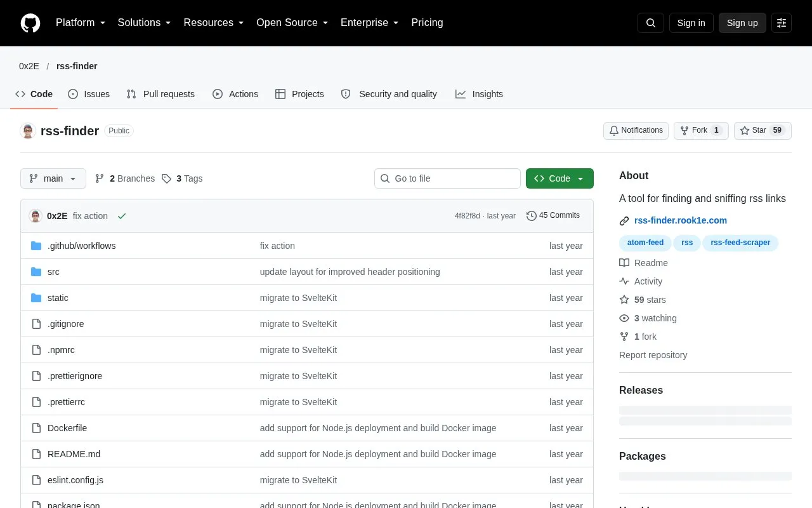Expand the Resources dropdown menu
The image size is (812, 508).
[214, 23]
